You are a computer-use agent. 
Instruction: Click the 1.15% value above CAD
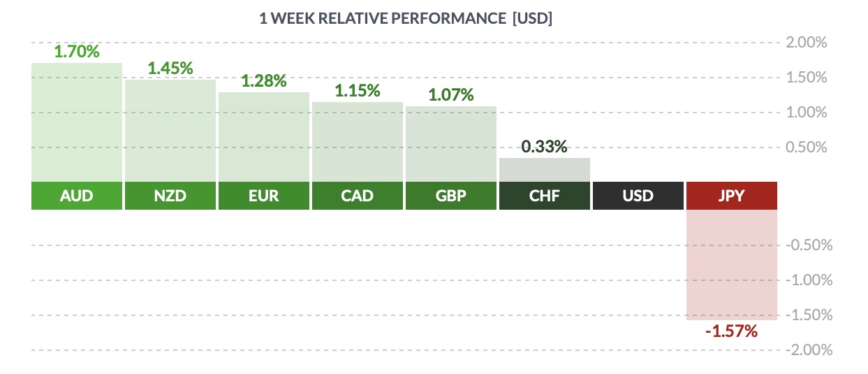(x=358, y=90)
